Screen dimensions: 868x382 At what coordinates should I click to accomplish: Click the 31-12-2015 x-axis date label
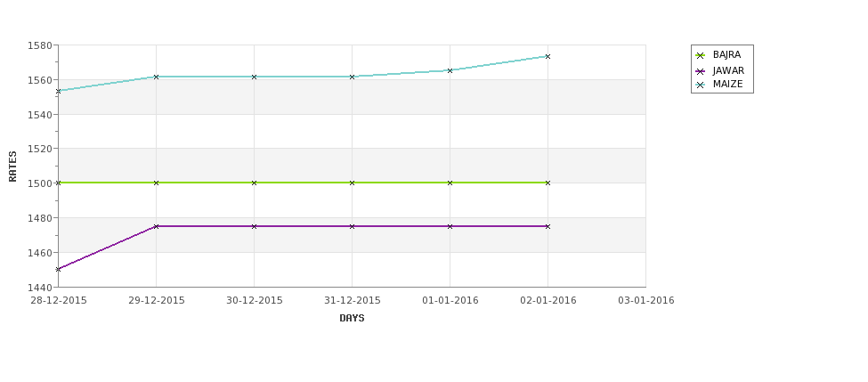coord(352,301)
